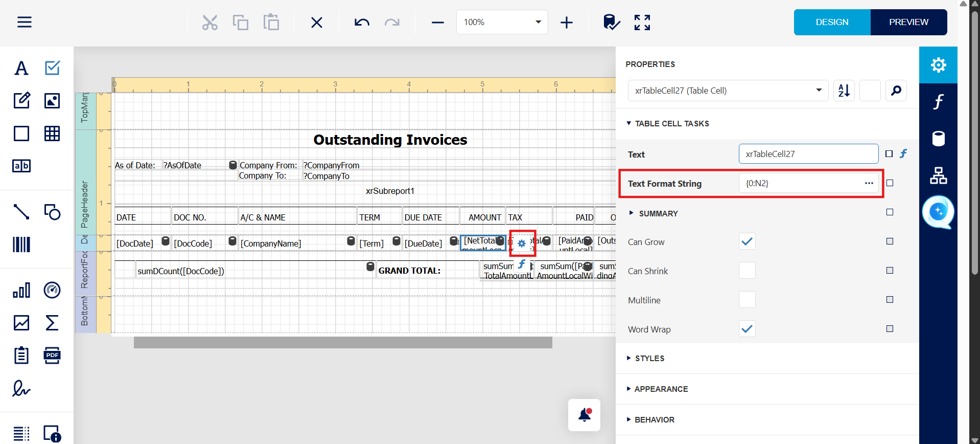
Task: Expand the STYLES section
Action: tap(649, 358)
